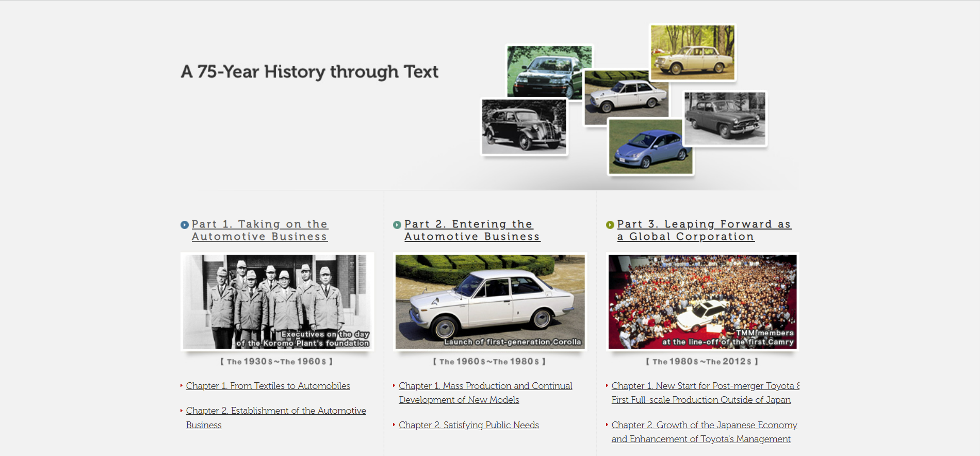
Task: Click the blue Prius car photo in header
Action: pyautogui.click(x=650, y=147)
